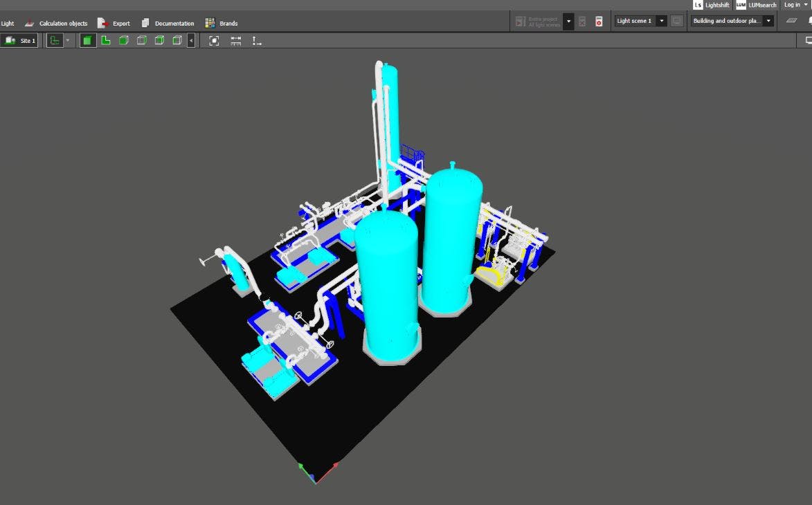
Task: Click the calculation settings icon with red gear
Action: click(599, 21)
